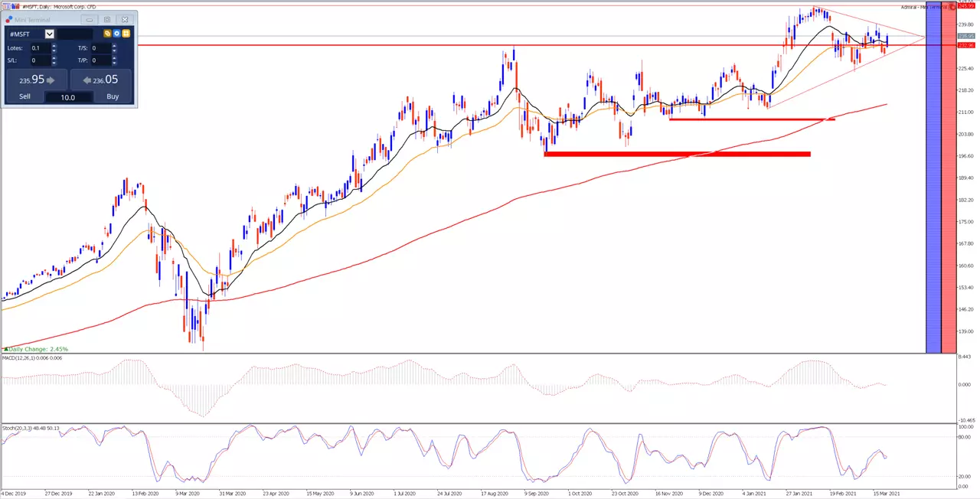The height and width of the screenshot is (499, 980).
Task: Click the Buy button at 236.05
Action: (101, 80)
